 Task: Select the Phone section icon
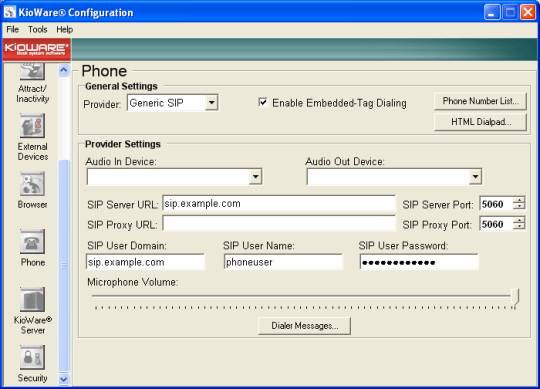[32, 242]
